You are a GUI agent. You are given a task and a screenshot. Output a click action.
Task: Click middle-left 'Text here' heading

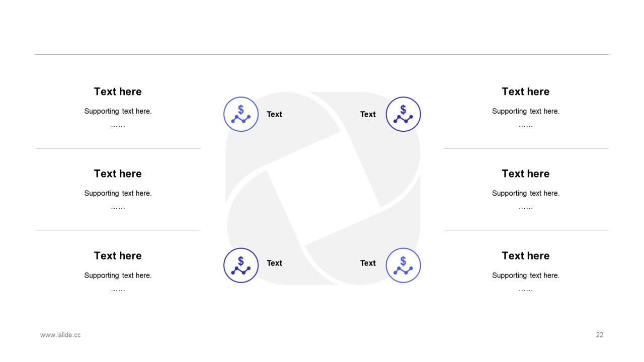(x=118, y=173)
